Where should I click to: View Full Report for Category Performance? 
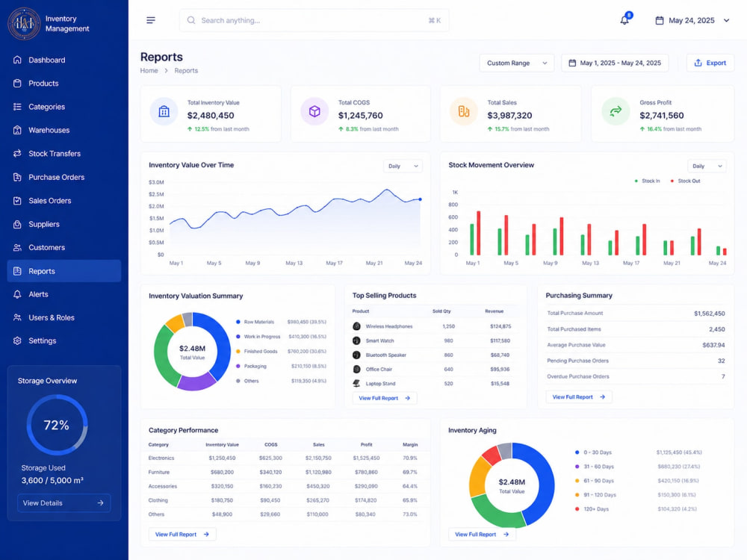(182, 535)
